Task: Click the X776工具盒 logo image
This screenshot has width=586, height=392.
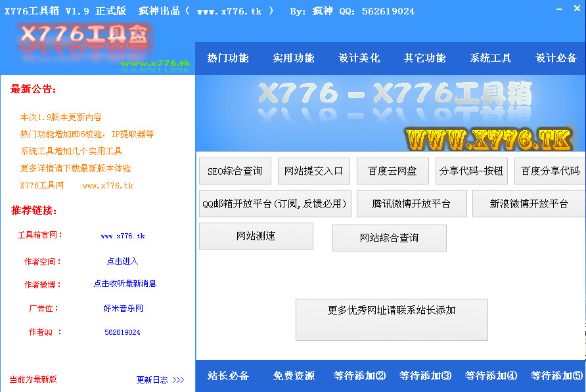Action: (x=84, y=41)
